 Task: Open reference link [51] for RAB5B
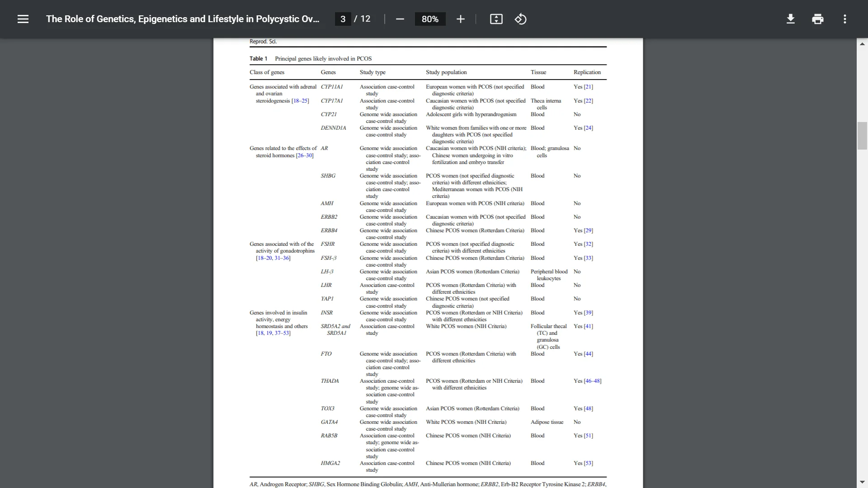588,436
